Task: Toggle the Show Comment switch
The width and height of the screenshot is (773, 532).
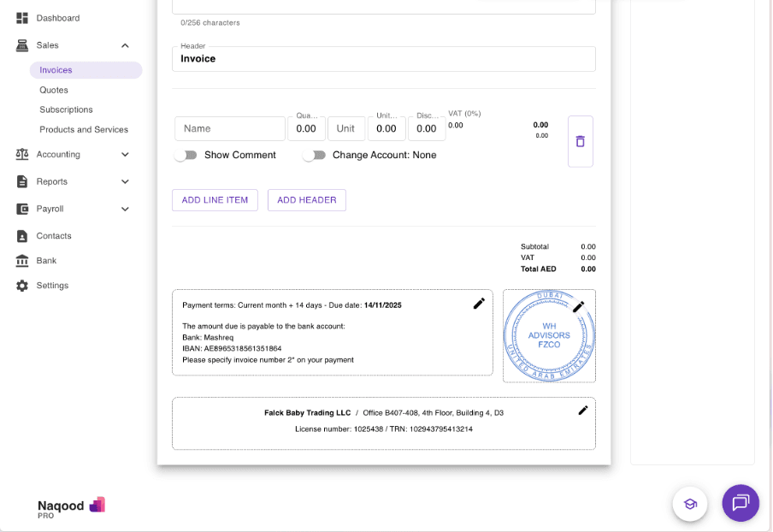Action: [x=186, y=156]
